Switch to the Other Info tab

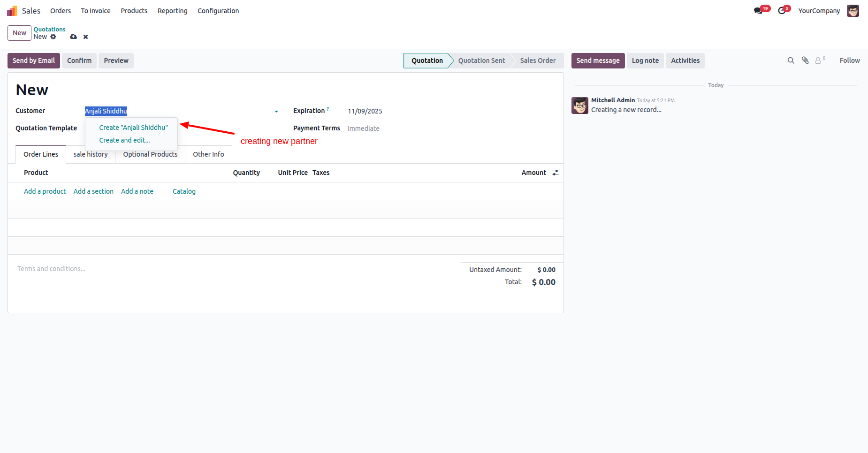[208, 154]
